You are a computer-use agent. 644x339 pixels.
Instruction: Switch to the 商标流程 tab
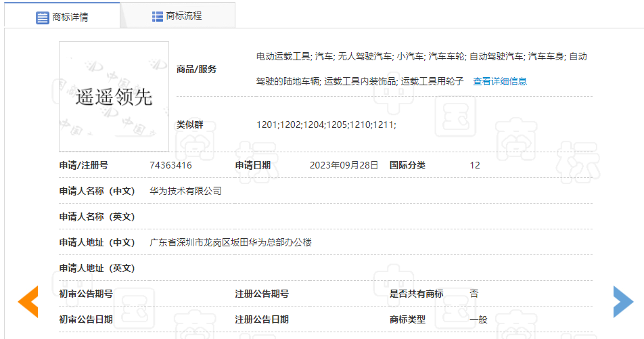click(177, 16)
